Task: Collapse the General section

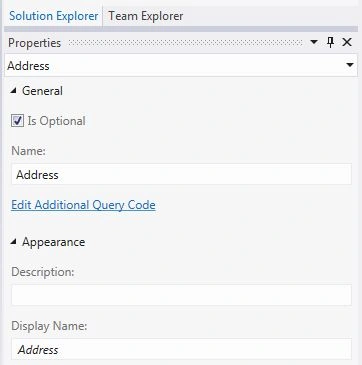Action: tap(13, 91)
